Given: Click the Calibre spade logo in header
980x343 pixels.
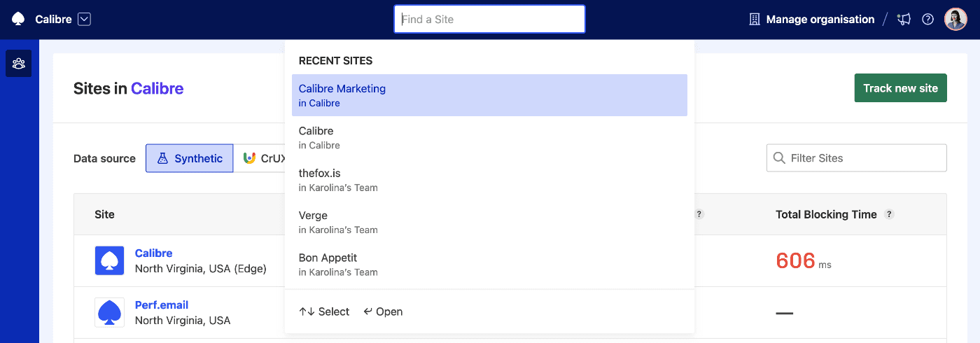Looking at the screenshot, I should 18,20.
